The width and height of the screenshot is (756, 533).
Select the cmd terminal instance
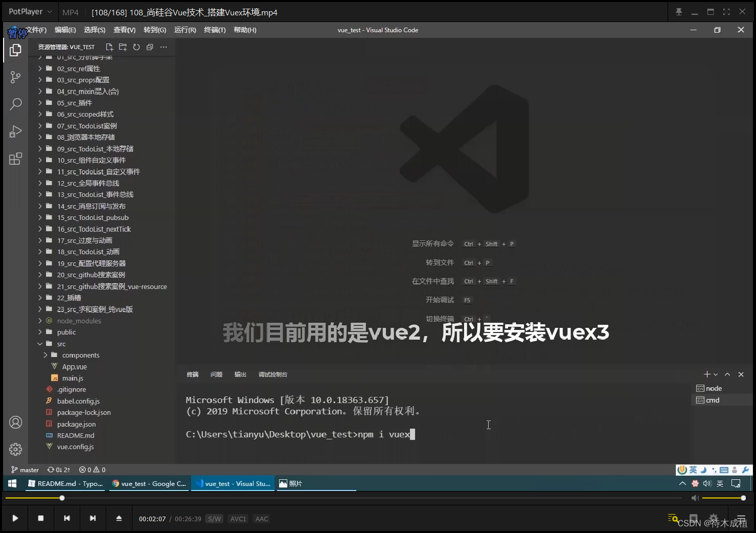click(x=722, y=400)
